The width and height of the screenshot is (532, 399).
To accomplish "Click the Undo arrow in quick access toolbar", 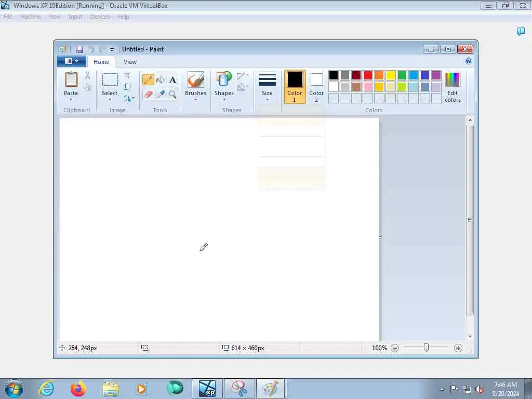I will pos(90,49).
